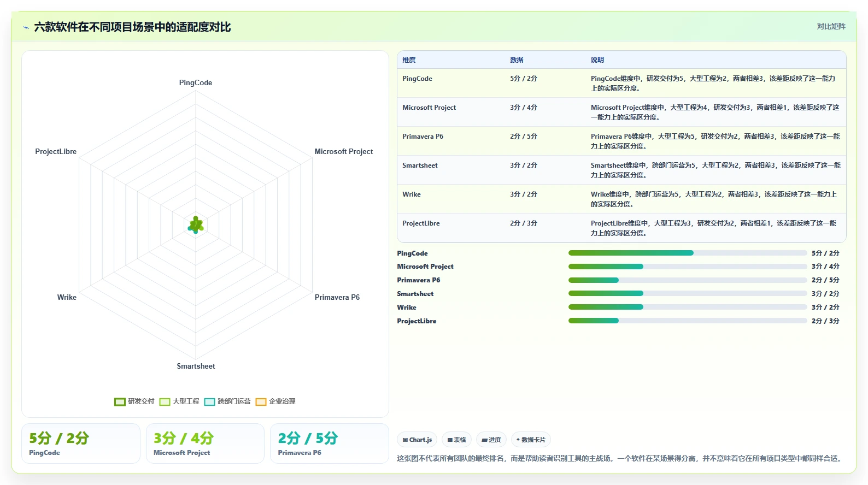This screenshot has width=868, height=485.
Task: Toggle the 大型工程 legend item
Action: 179,401
